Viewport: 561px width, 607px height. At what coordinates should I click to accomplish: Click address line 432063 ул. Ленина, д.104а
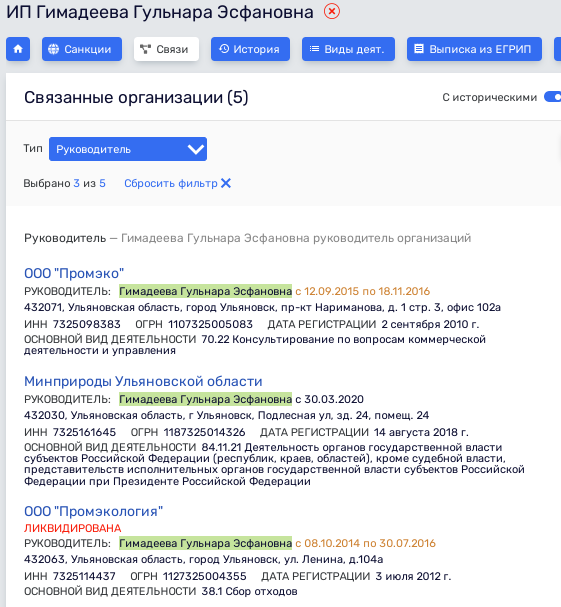204,560
